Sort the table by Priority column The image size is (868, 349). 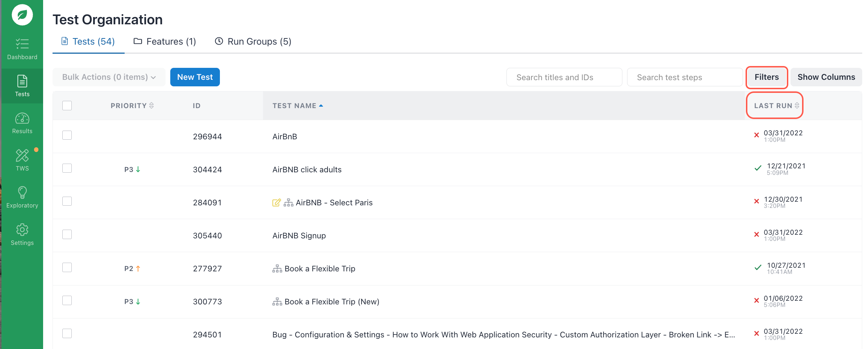click(132, 106)
